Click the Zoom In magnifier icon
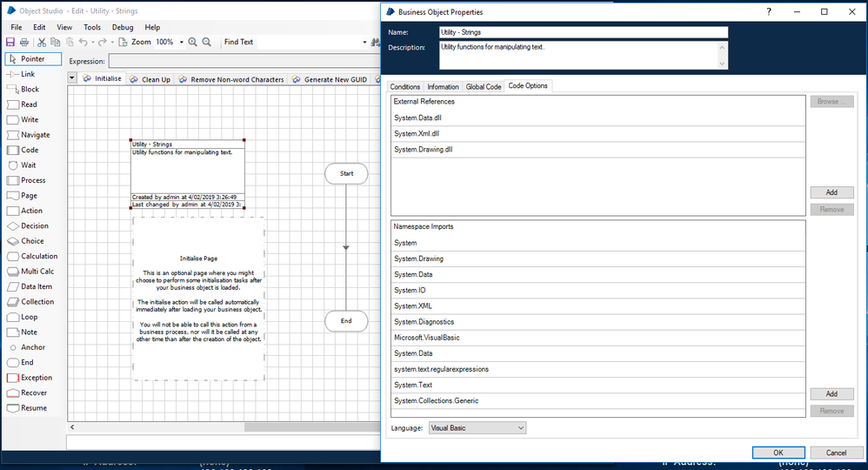 192,42
